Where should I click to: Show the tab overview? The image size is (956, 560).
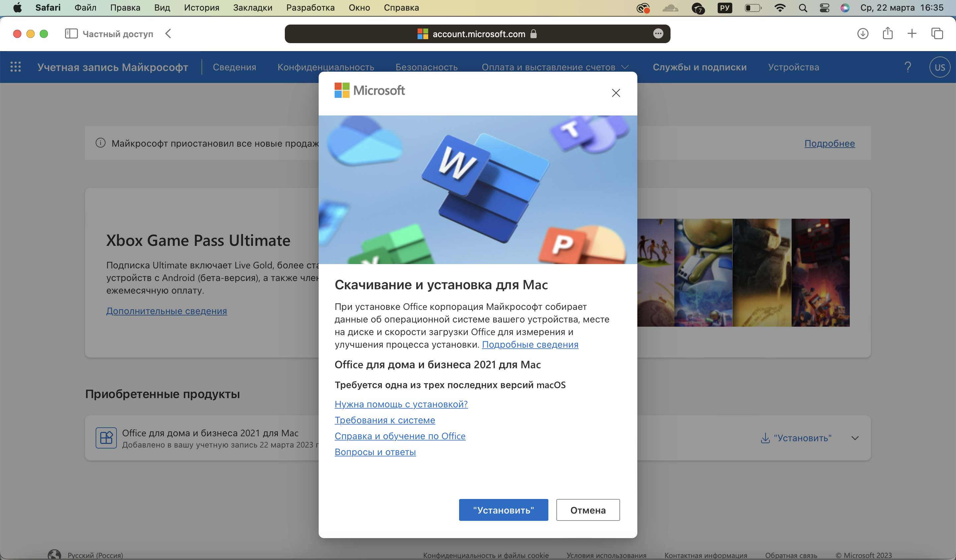click(x=937, y=34)
